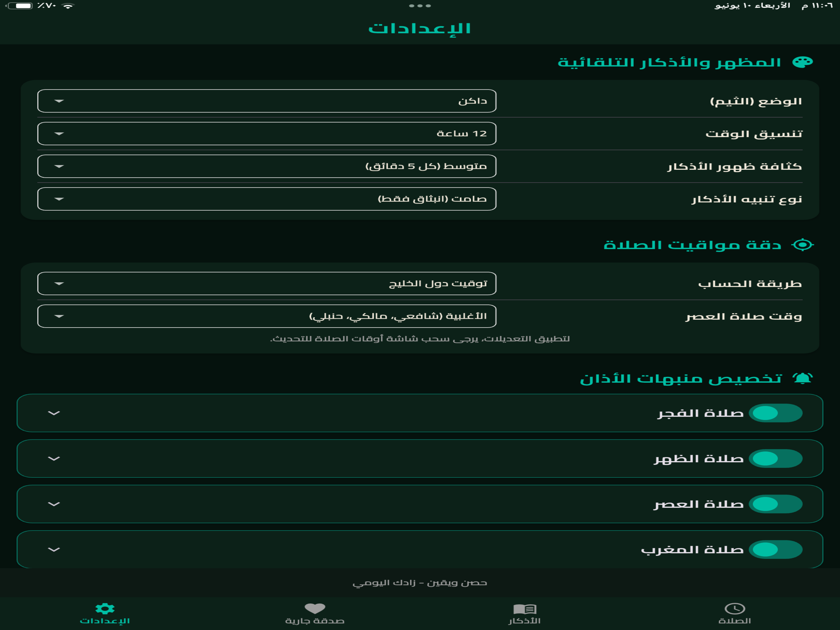The width and height of the screenshot is (840, 630).
Task: Toggle the صلاة الظهر alarm switch
Action: point(775,459)
